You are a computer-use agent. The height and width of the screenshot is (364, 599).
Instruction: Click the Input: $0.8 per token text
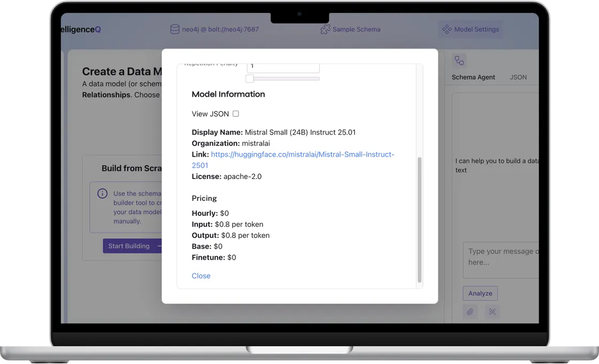pos(227,224)
